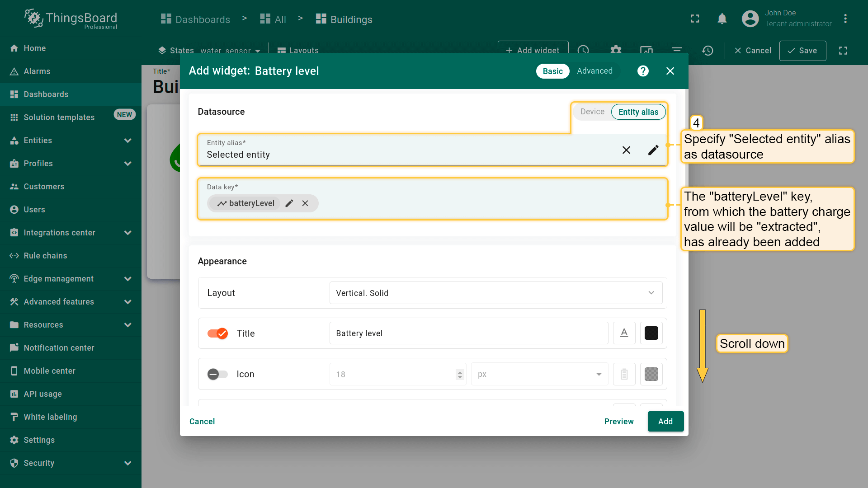The height and width of the screenshot is (488, 868).
Task: Switch datasource to Device
Action: (x=592, y=112)
